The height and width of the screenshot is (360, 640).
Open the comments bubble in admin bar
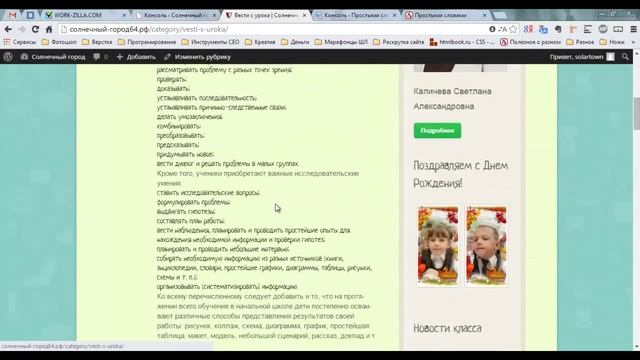coord(100,57)
